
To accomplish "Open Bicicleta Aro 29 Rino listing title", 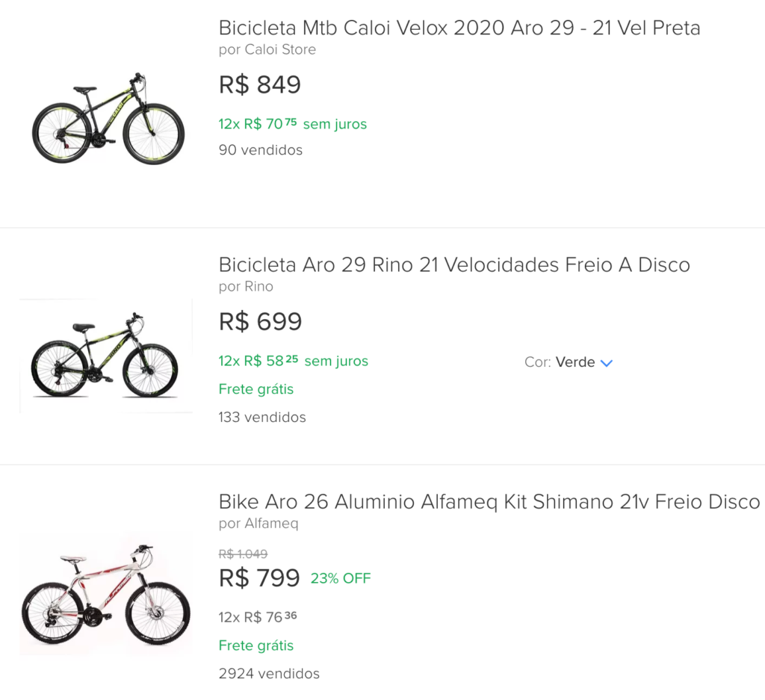I will tap(453, 264).
